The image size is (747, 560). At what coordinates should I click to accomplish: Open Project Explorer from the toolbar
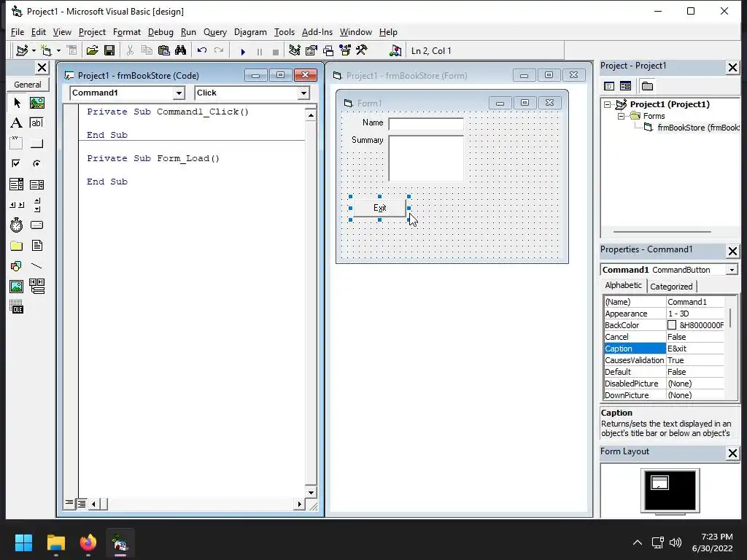click(295, 50)
